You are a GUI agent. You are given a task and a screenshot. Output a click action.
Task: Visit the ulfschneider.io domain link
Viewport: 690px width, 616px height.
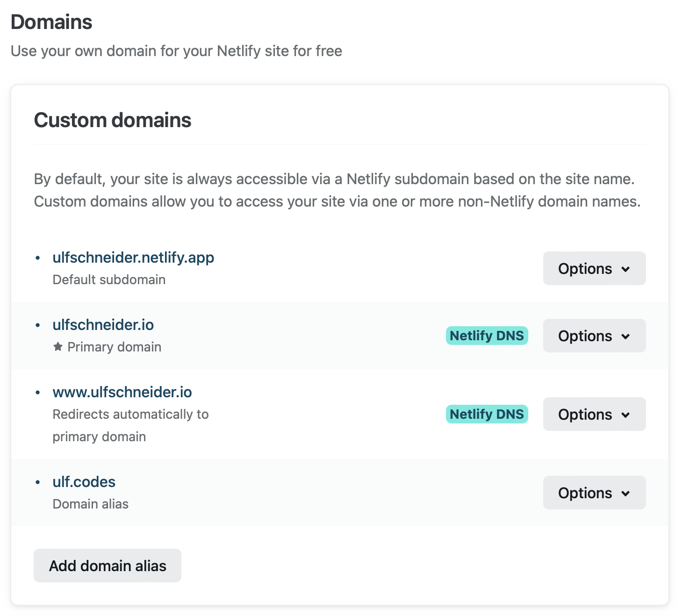point(103,325)
